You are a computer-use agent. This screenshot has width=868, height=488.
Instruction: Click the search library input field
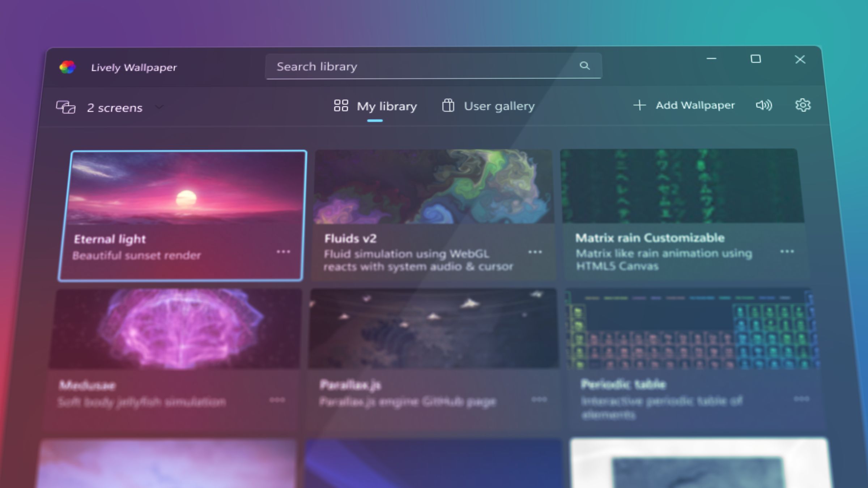tap(433, 65)
